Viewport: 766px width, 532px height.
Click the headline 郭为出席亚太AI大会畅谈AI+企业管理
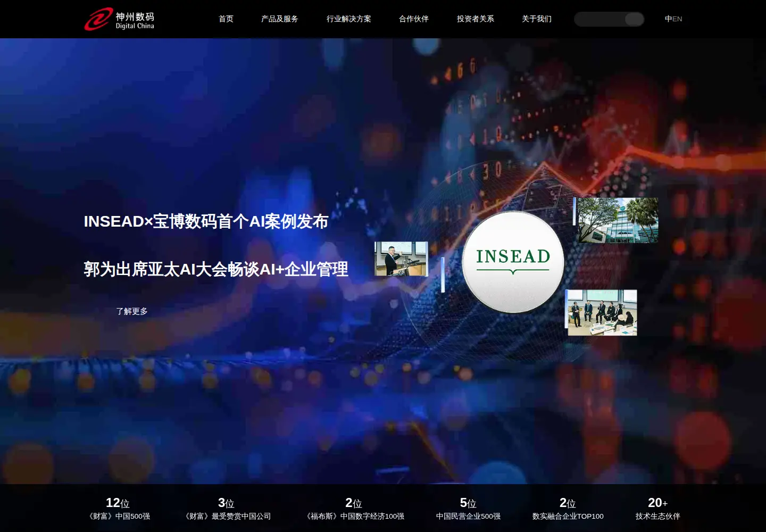216,269
